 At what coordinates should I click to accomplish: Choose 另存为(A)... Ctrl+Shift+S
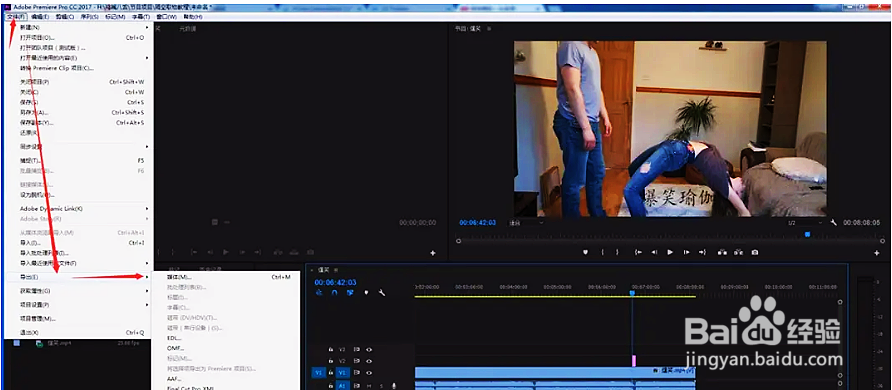point(78,113)
